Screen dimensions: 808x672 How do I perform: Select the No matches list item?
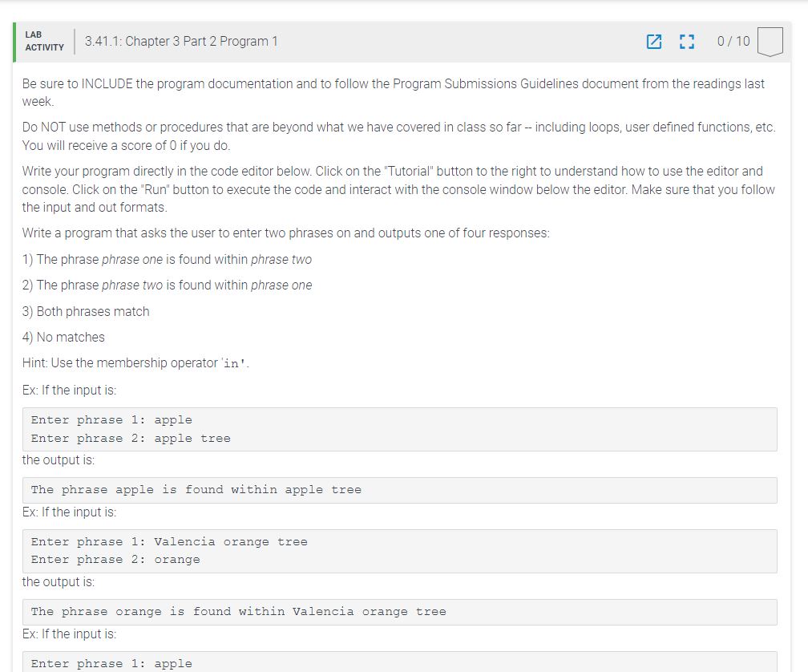[63, 337]
